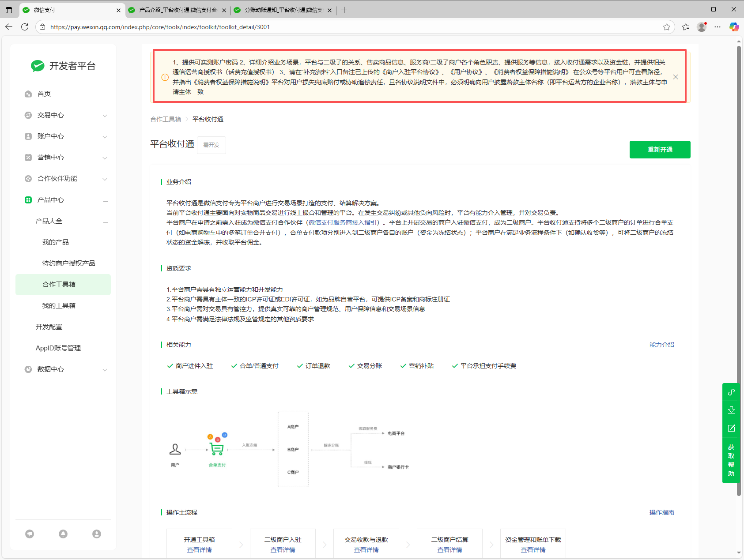The width and height of the screenshot is (744, 560).
Task: Click the 需开发 tag next to the title
Action: click(x=211, y=145)
